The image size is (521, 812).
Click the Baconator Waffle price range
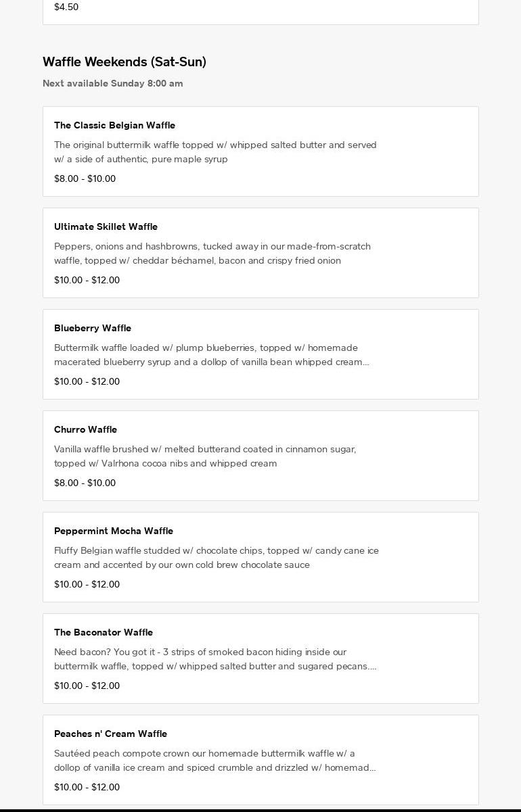[87, 686]
